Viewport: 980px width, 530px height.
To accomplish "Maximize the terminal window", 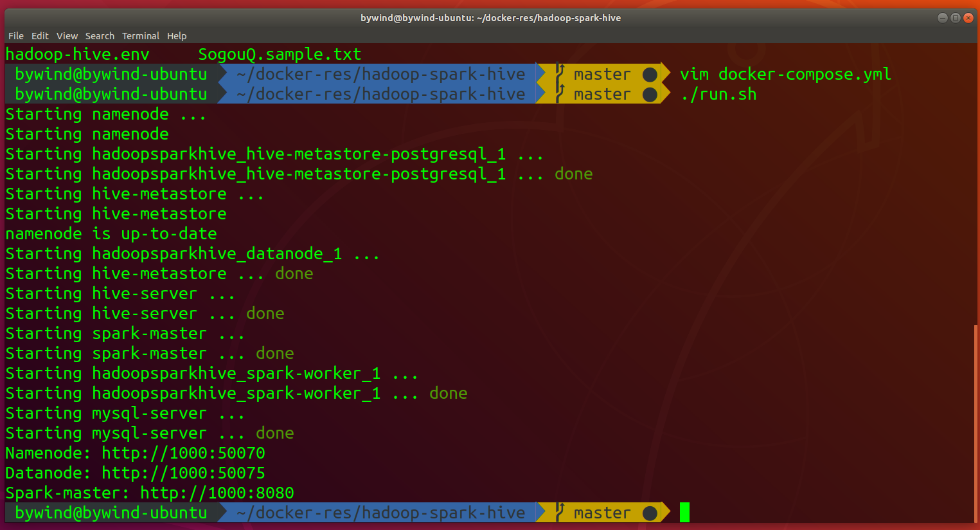I will (956, 18).
